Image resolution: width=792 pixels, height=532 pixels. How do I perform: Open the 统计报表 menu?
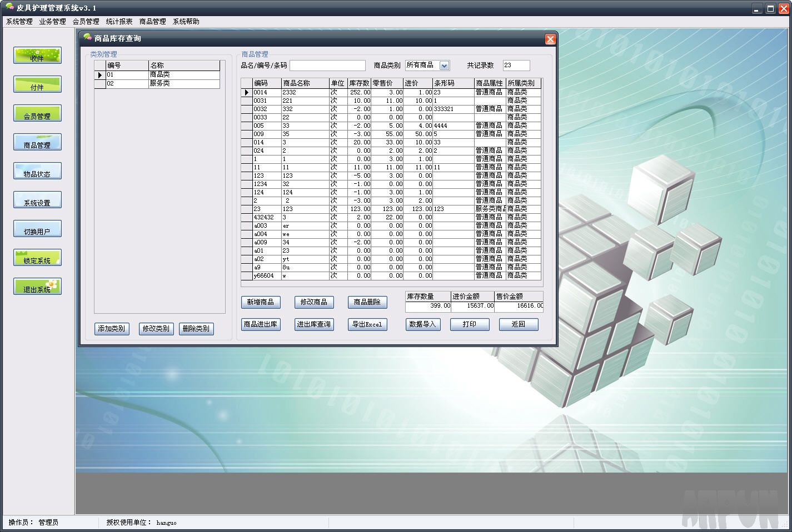[x=119, y=22]
